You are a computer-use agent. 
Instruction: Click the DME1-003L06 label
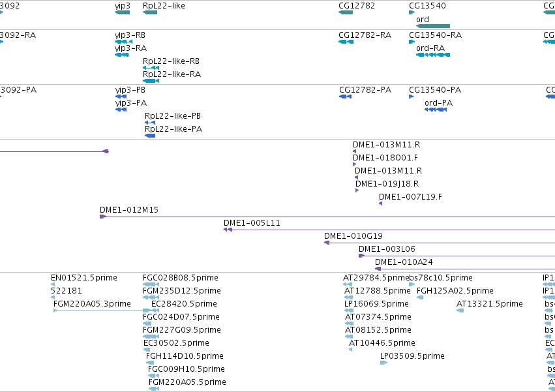pyautogui.click(x=387, y=249)
